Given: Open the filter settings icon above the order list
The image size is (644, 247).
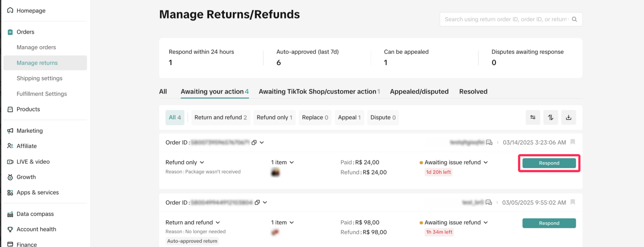Looking at the screenshot, I should pos(532,117).
